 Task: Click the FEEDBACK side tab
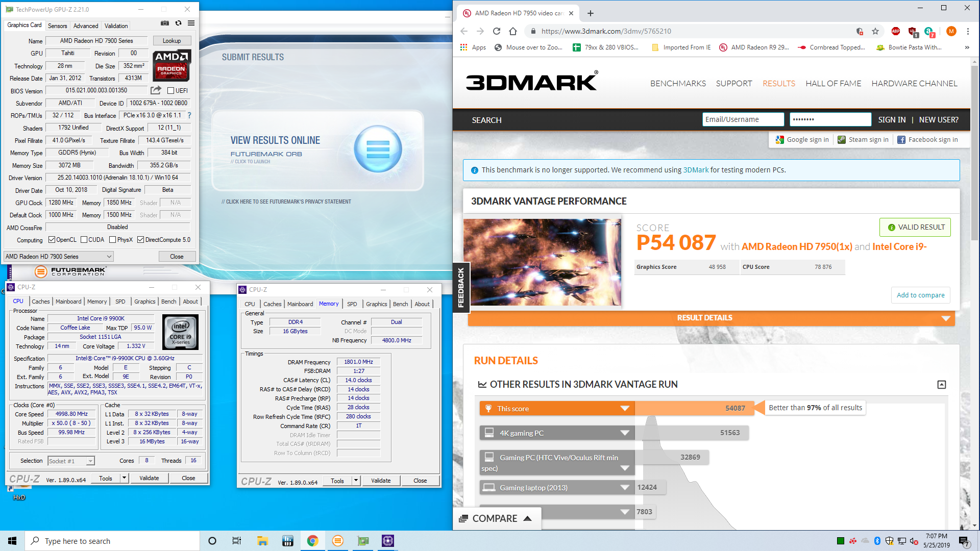pyautogui.click(x=461, y=287)
